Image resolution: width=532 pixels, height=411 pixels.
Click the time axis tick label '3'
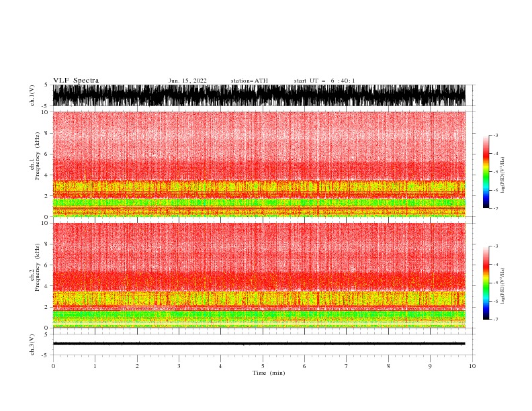point(179,366)
